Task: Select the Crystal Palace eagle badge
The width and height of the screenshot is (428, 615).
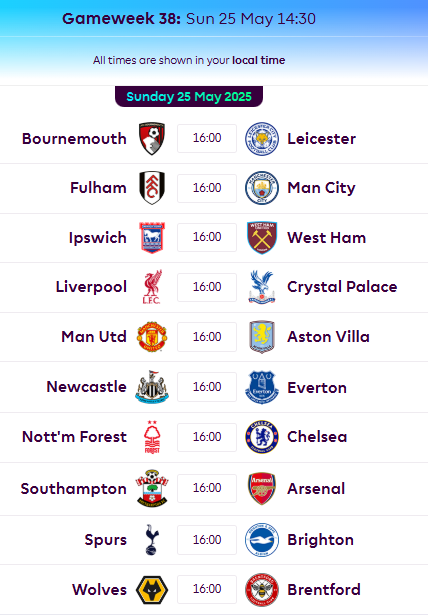Action: [262, 287]
